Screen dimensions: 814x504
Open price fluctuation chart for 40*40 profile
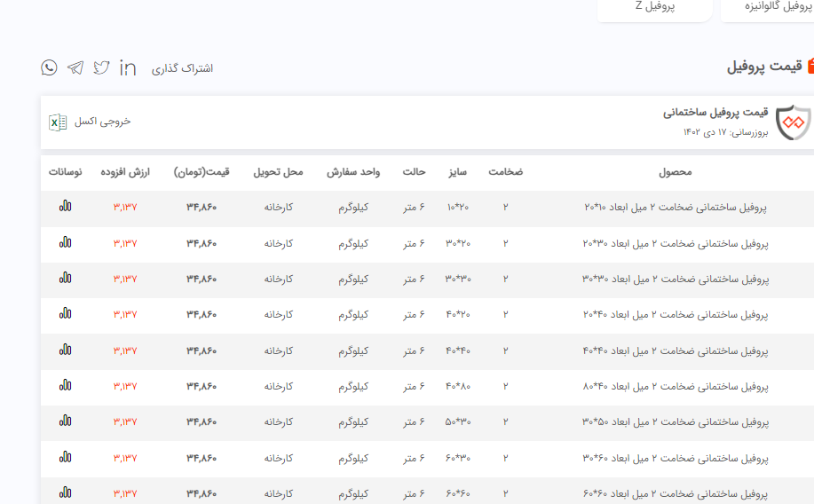pyautogui.click(x=65, y=350)
